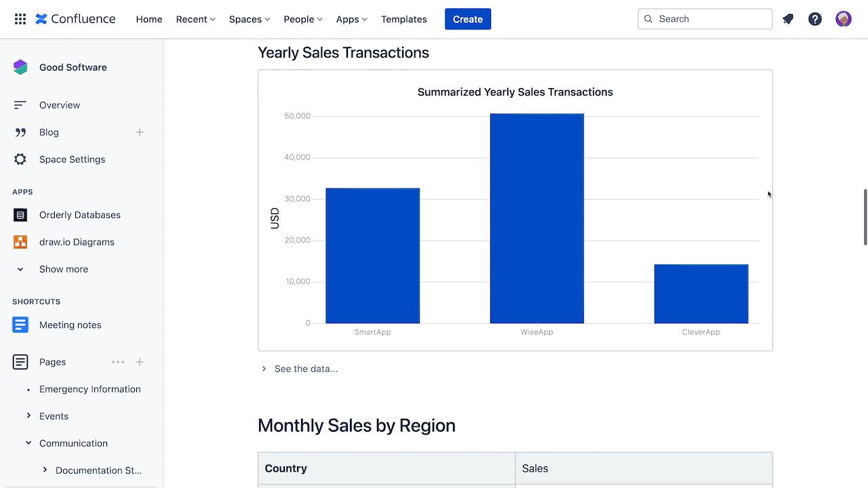Open the help question mark icon
Image resolution: width=868 pixels, height=488 pixels.
click(815, 19)
